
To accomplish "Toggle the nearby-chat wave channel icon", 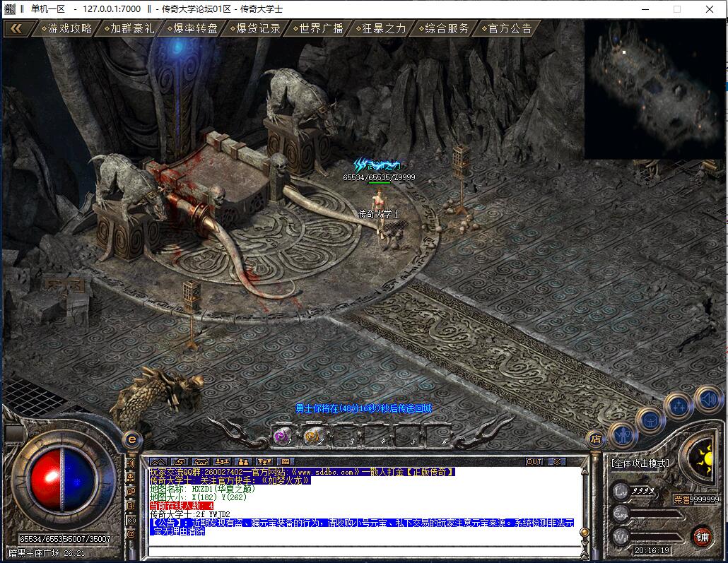I will (x=131, y=463).
